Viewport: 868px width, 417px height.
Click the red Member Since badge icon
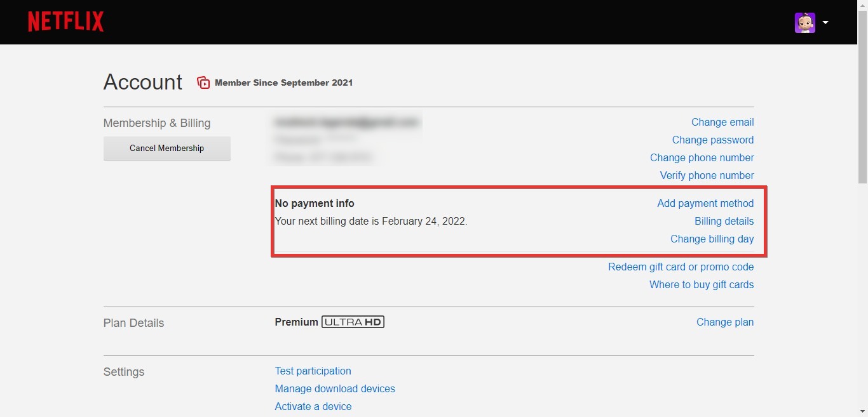point(203,83)
